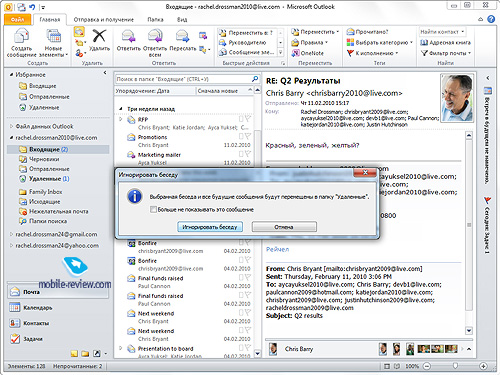Toggle flag on Marketing mailer message

coord(248,154)
